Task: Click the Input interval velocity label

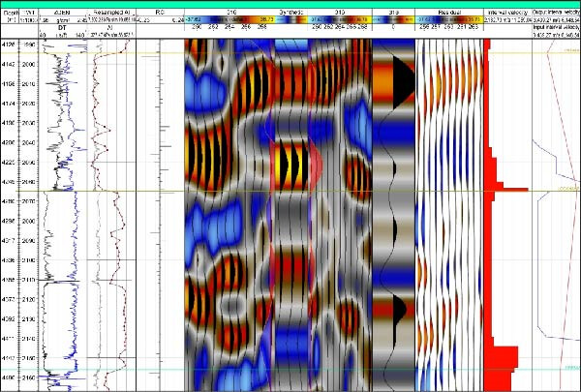Action: pyautogui.click(x=556, y=27)
